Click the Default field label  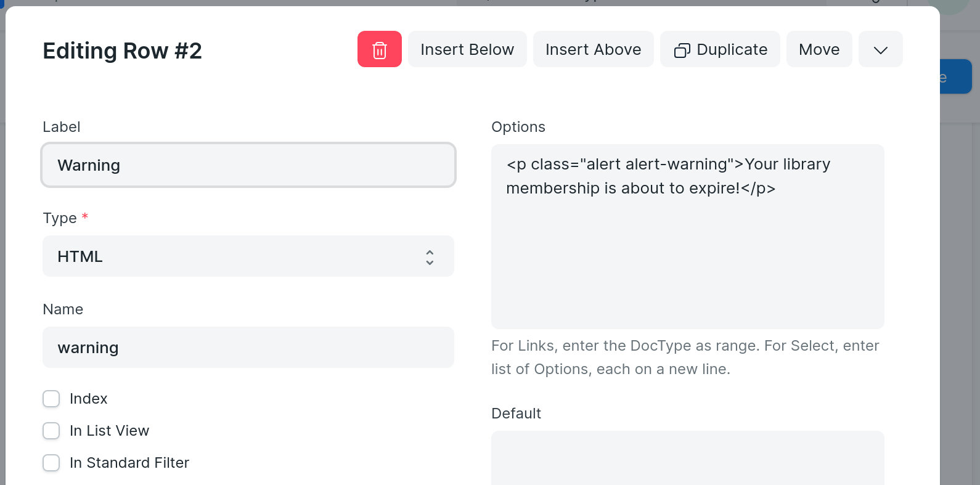coord(516,414)
